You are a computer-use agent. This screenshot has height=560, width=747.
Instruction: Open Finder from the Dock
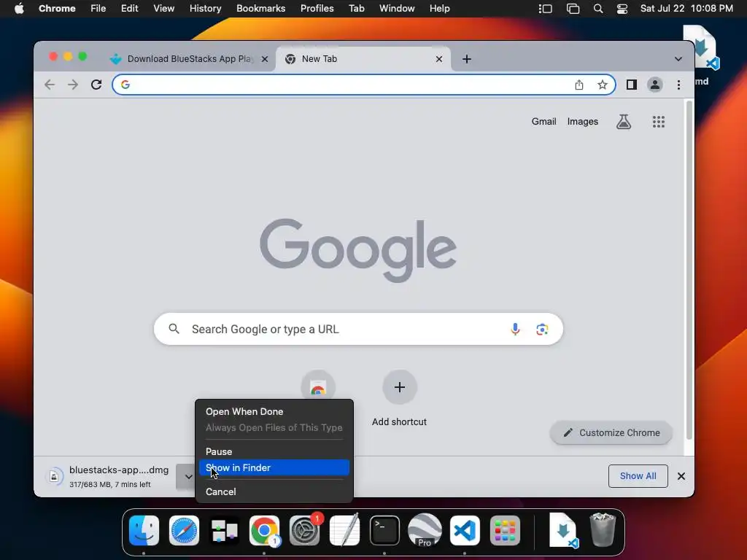[144, 530]
